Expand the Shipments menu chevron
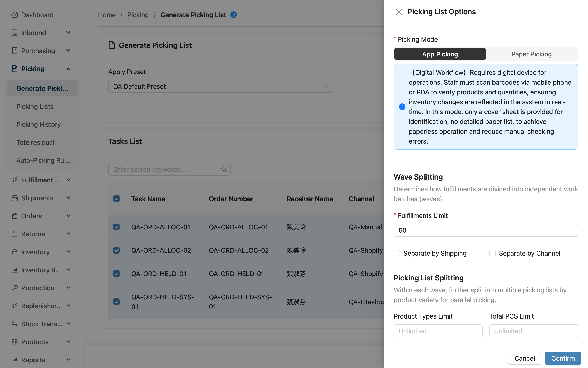Image resolution: width=588 pixels, height=368 pixels. pos(69,197)
